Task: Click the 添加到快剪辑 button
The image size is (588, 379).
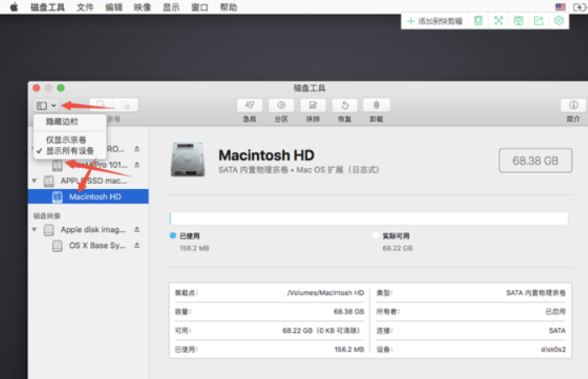Action: click(434, 21)
